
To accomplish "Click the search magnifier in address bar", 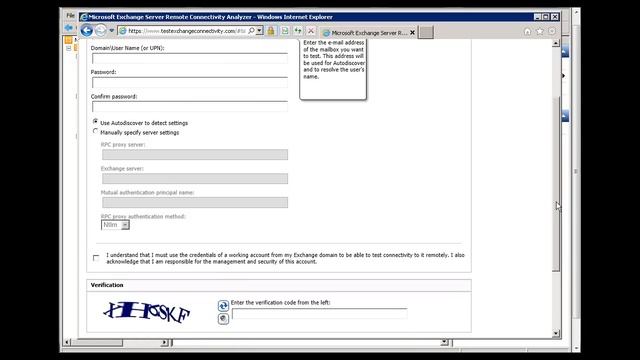I will [x=251, y=31].
